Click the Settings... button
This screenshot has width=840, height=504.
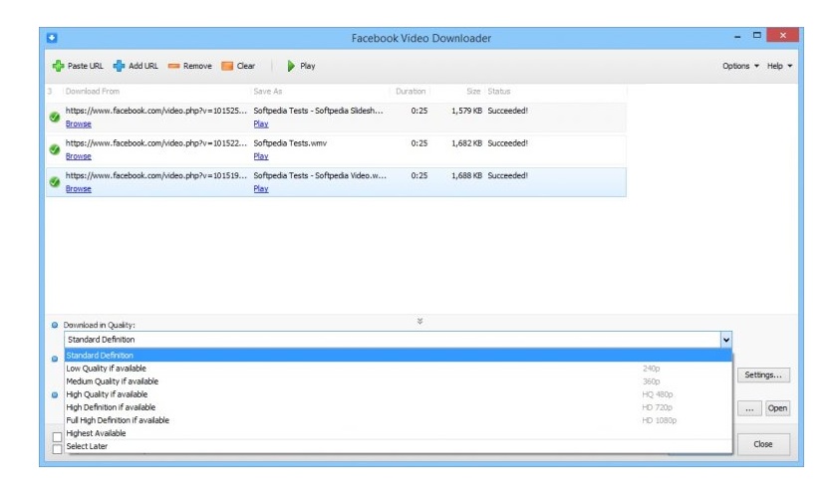click(763, 375)
